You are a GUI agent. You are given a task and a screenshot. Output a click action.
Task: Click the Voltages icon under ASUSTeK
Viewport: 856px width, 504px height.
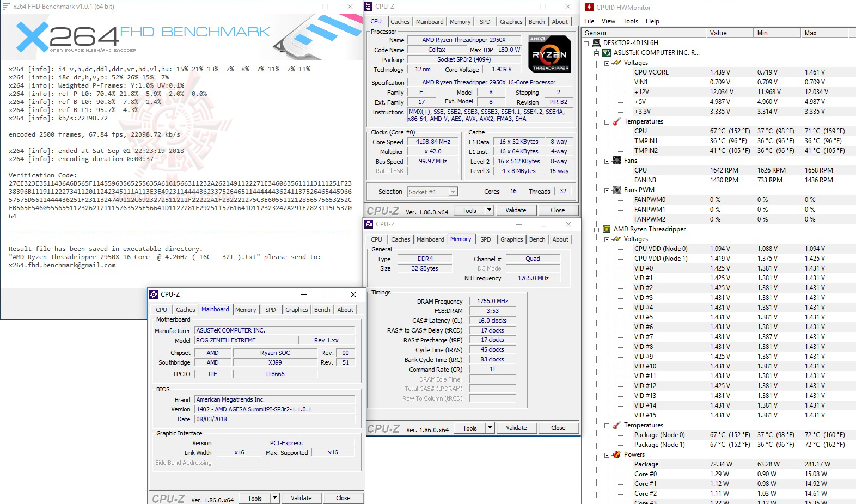click(x=617, y=63)
